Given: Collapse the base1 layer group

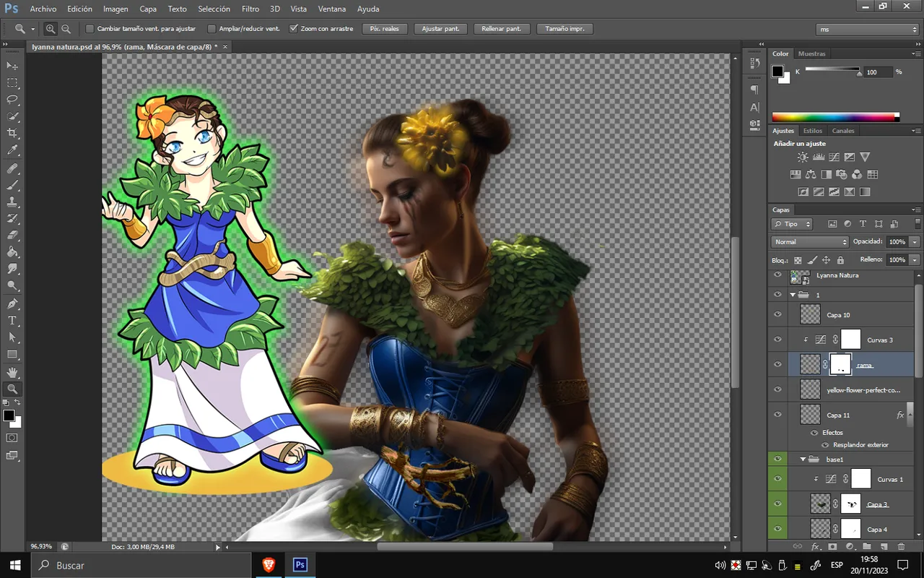Looking at the screenshot, I should [803, 460].
